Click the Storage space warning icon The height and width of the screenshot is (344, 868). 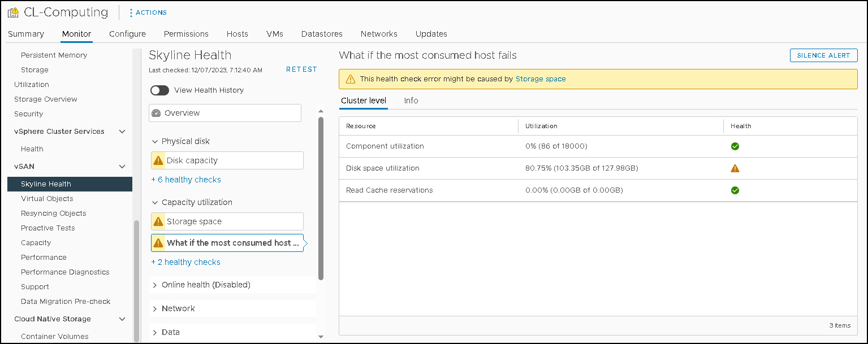point(158,221)
